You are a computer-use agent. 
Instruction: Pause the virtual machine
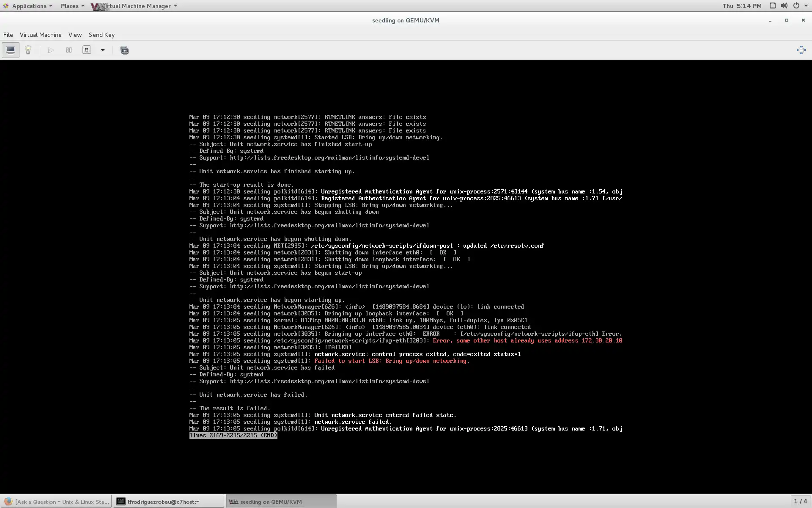(x=69, y=50)
